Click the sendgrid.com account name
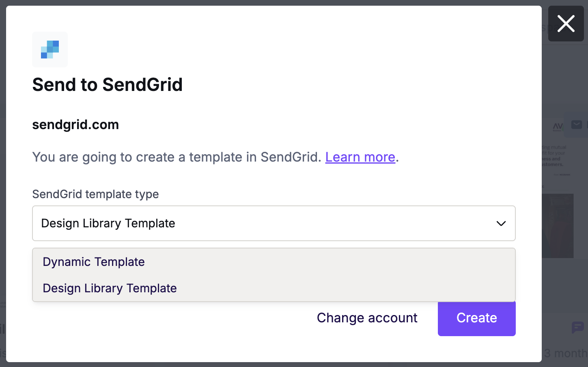The image size is (588, 367). [x=75, y=125]
